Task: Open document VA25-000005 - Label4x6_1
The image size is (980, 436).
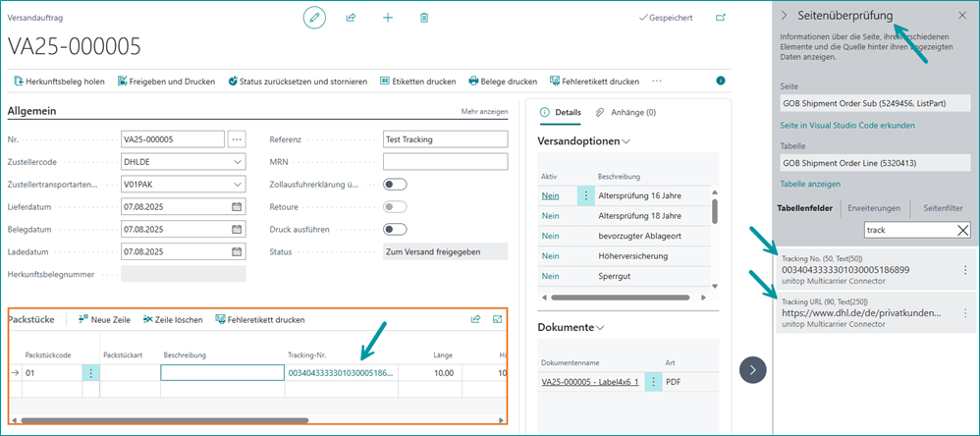Action: 589,381
